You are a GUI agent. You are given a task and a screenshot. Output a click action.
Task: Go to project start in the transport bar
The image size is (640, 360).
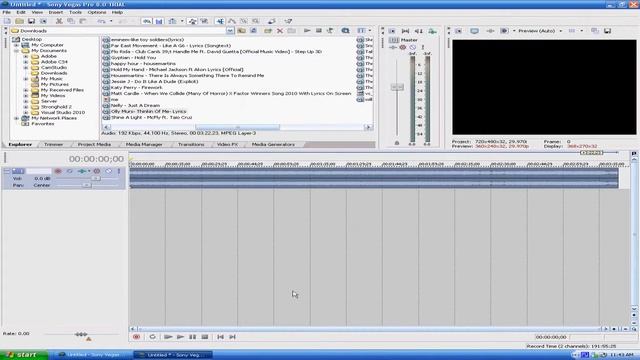[220, 337]
